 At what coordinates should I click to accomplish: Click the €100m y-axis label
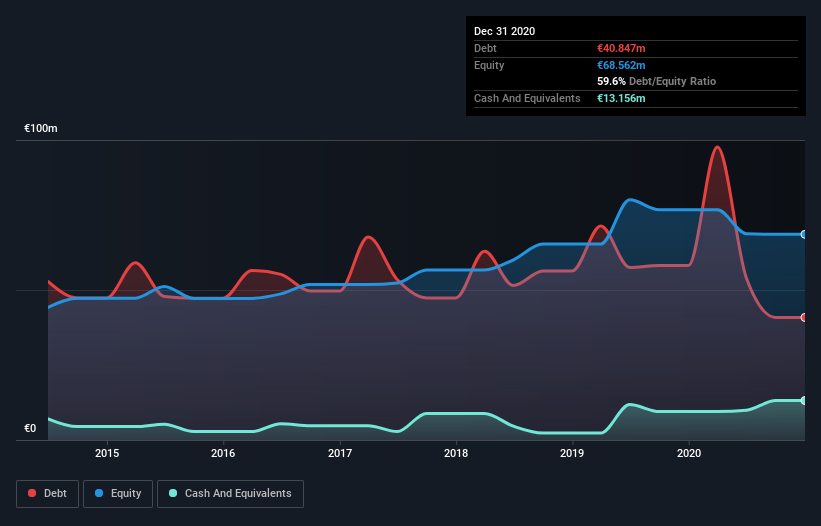[41, 128]
